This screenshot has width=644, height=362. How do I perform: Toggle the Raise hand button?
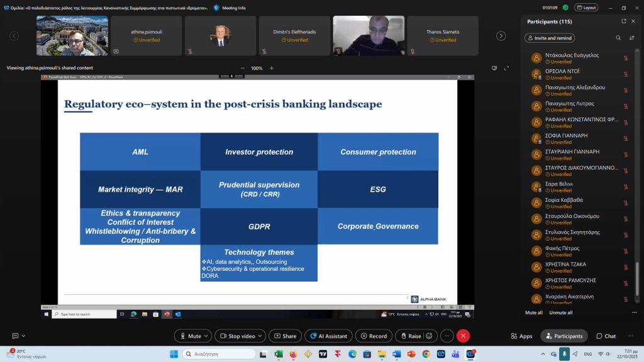pos(410,336)
